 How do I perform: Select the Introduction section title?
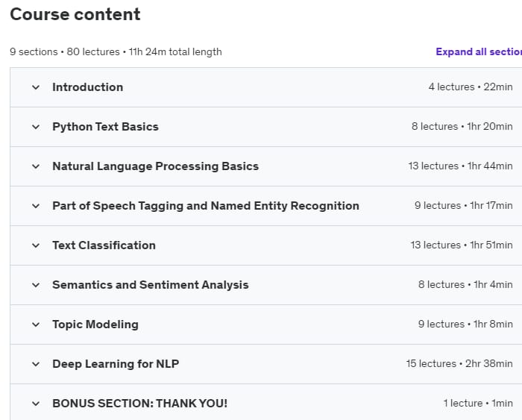pos(87,87)
